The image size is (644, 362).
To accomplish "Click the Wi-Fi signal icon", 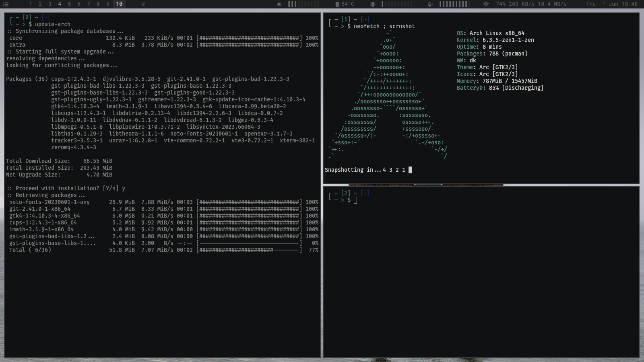I will (x=486, y=4).
